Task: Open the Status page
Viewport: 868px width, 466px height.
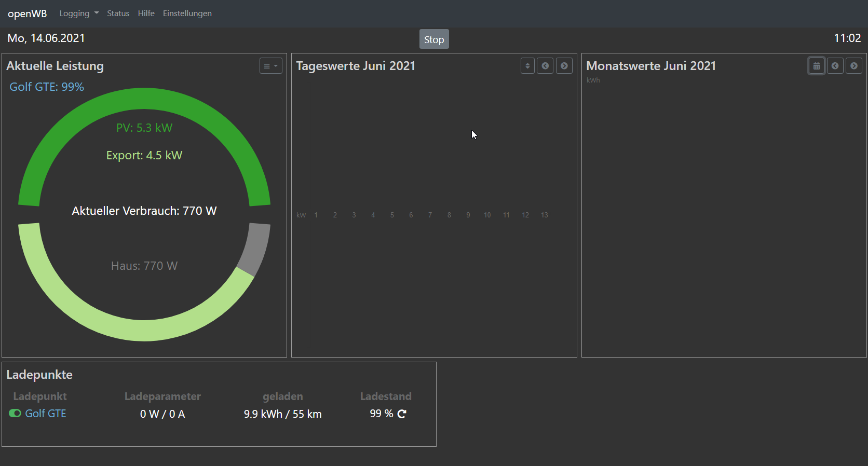Action: (x=118, y=13)
